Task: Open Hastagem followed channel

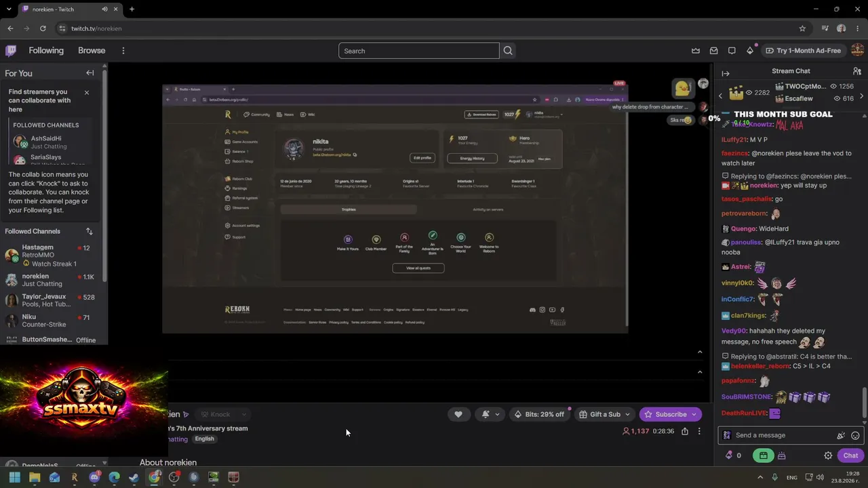Action: pos(50,255)
